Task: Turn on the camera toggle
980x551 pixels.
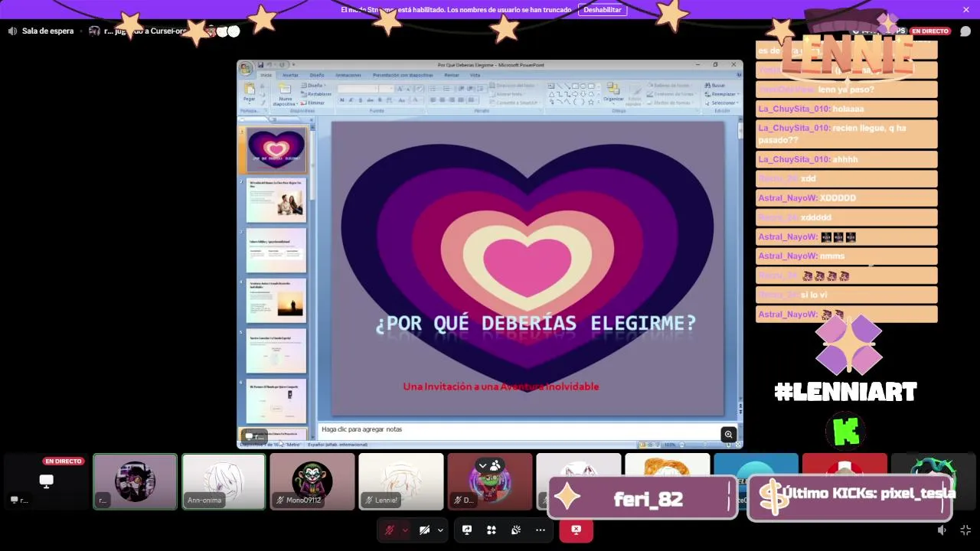Action: pyautogui.click(x=424, y=530)
